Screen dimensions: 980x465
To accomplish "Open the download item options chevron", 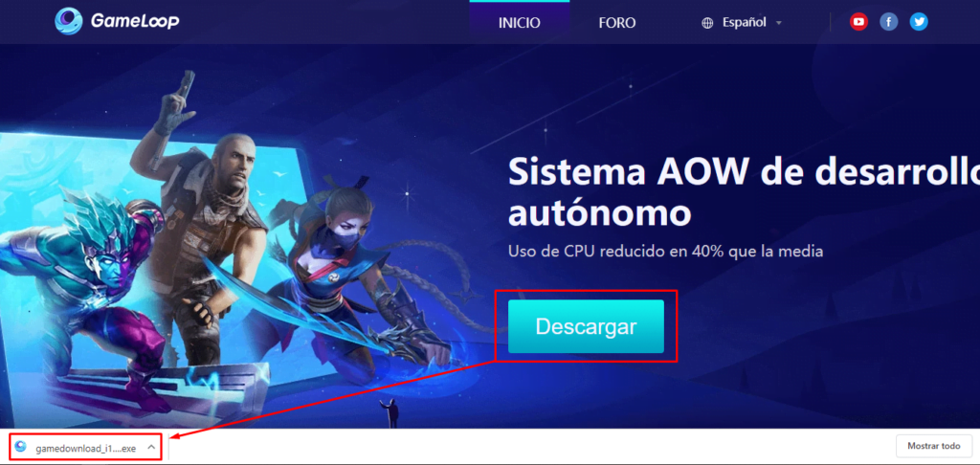I will point(151,448).
